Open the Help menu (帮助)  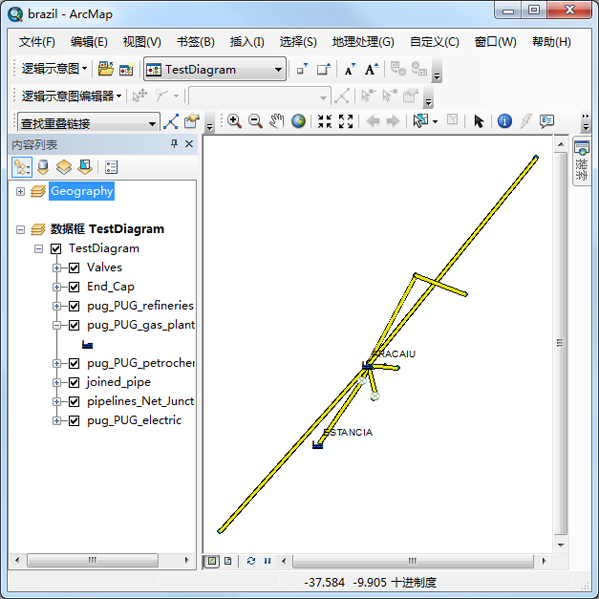pos(551,42)
